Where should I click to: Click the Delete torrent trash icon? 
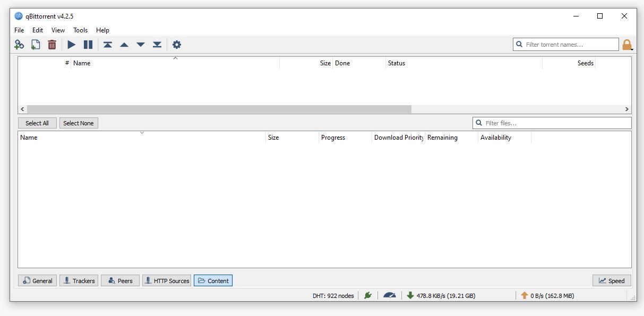(x=52, y=45)
